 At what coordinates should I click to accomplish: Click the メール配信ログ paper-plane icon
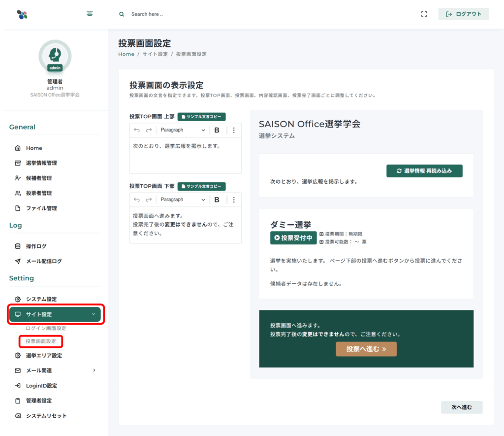coord(18,261)
